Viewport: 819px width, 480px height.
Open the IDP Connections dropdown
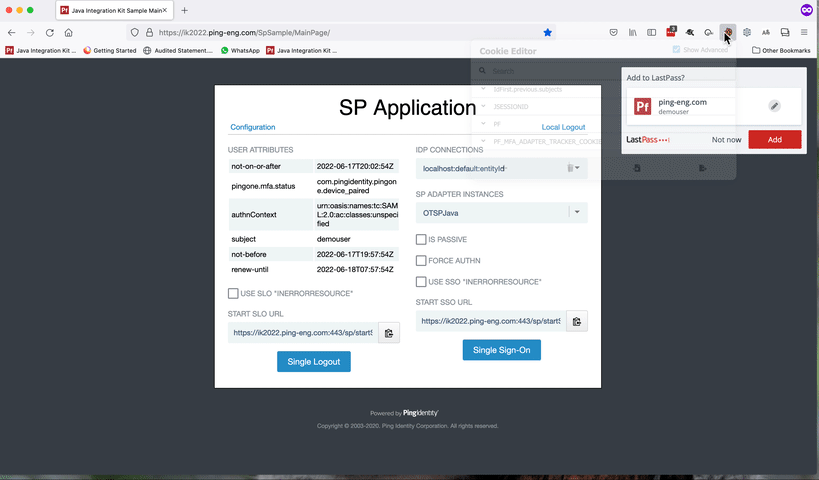501,168
